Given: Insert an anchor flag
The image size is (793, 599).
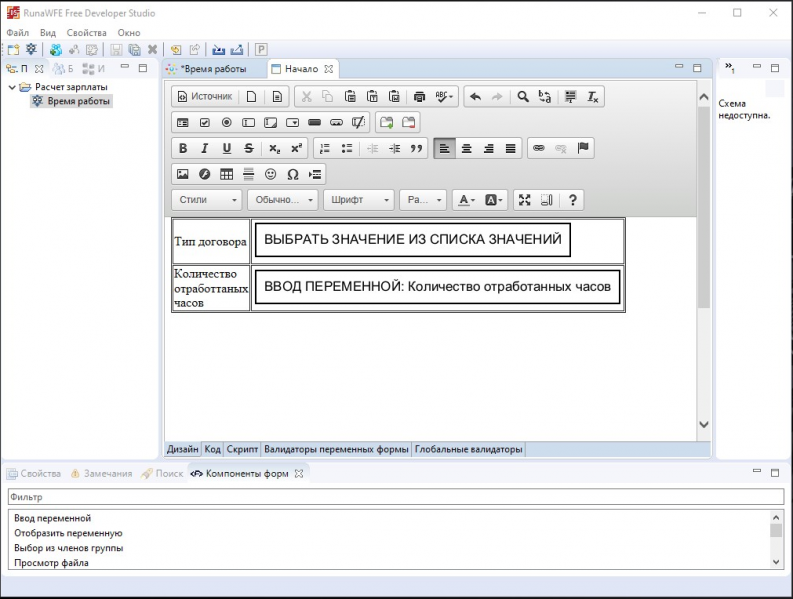Looking at the screenshot, I should (x=583, y=148).
